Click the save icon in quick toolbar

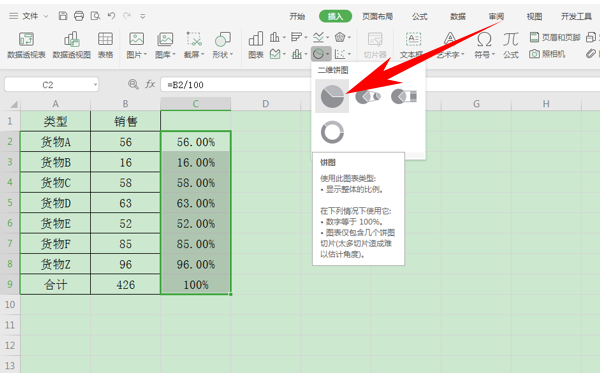pos(63,16)
